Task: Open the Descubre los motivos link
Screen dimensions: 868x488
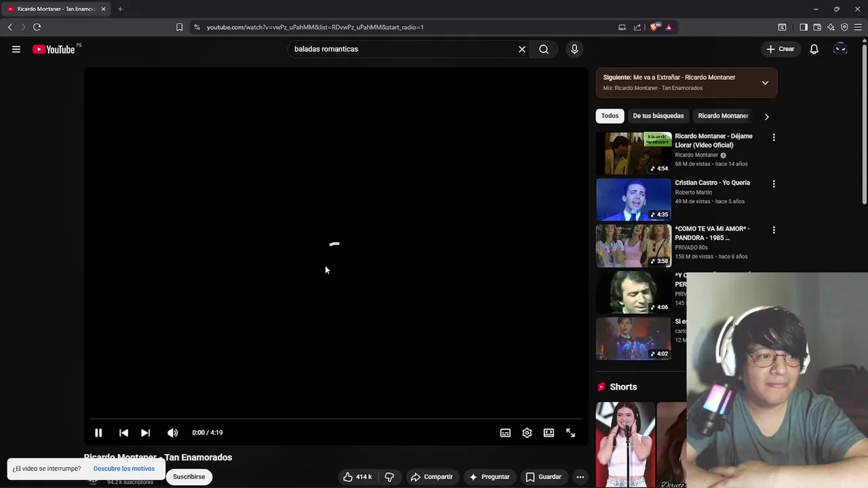Action: point(124,468)
